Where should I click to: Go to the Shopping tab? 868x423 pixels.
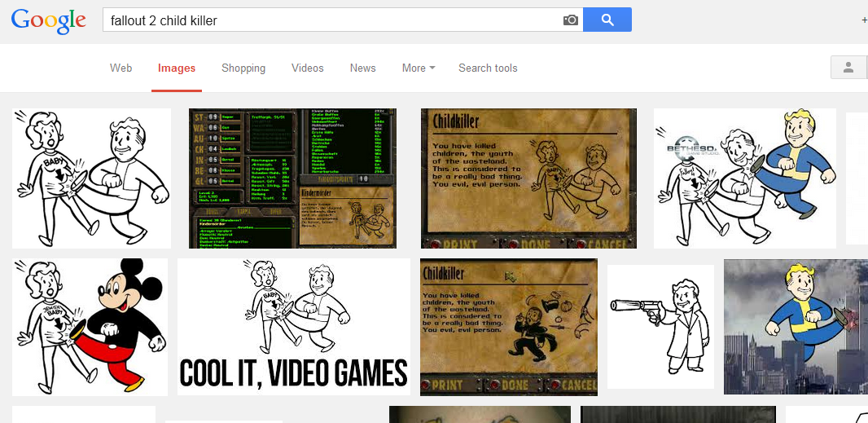(x=243, y=68)
